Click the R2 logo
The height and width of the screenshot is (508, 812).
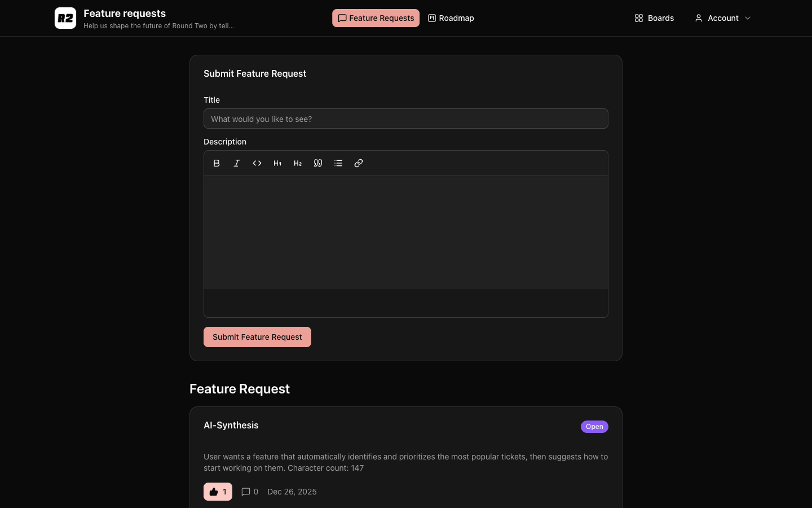point(65,18)
